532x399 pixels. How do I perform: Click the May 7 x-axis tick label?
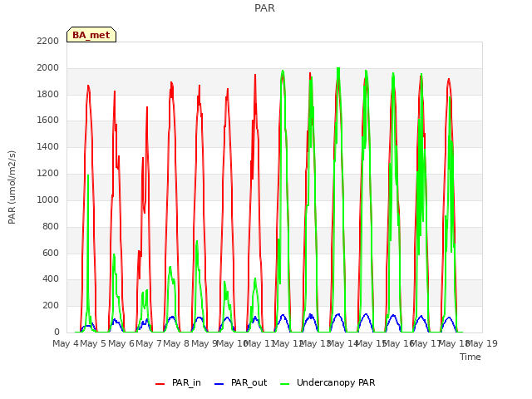coord(149,343)
